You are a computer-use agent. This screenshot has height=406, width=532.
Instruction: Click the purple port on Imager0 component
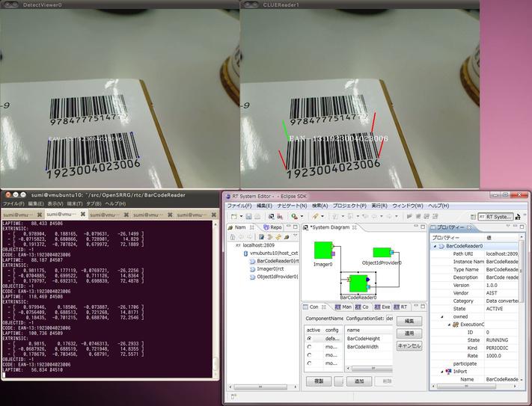333,253
